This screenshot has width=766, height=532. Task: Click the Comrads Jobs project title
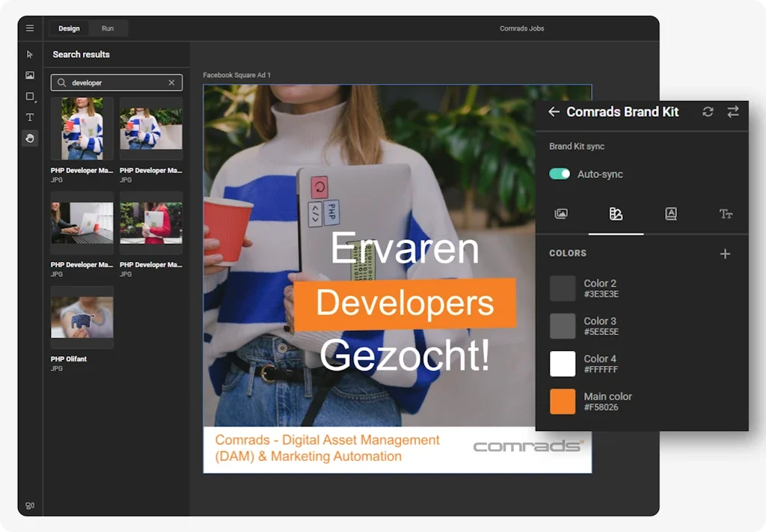(x=521, y=28)
